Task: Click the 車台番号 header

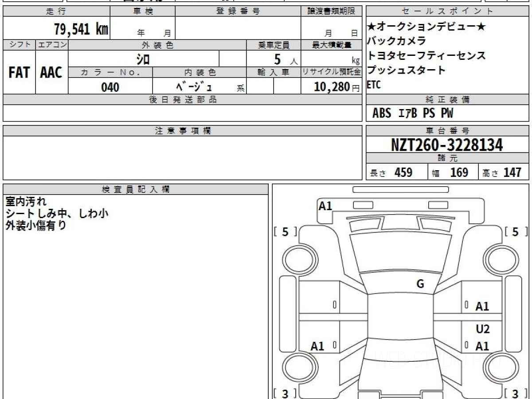Action: pos(448,131)
